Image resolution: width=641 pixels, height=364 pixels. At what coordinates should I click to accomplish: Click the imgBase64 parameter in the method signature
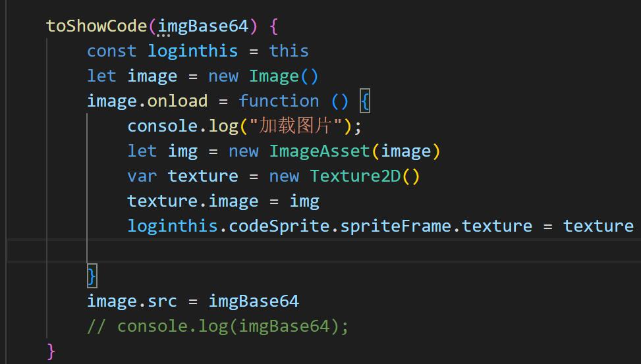click(x=204, y=26)
